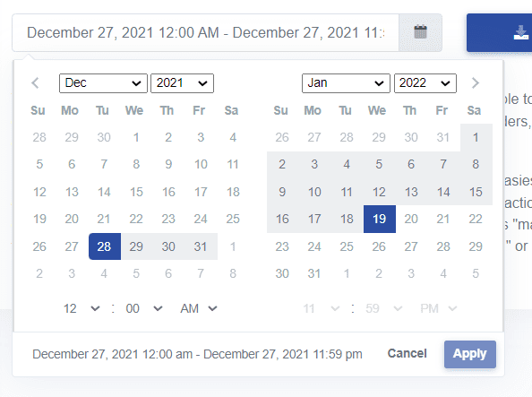This screenshot has width=532, height=397.
Task: Open the 2021 year dropdown
Action: [x=182, y=83]
